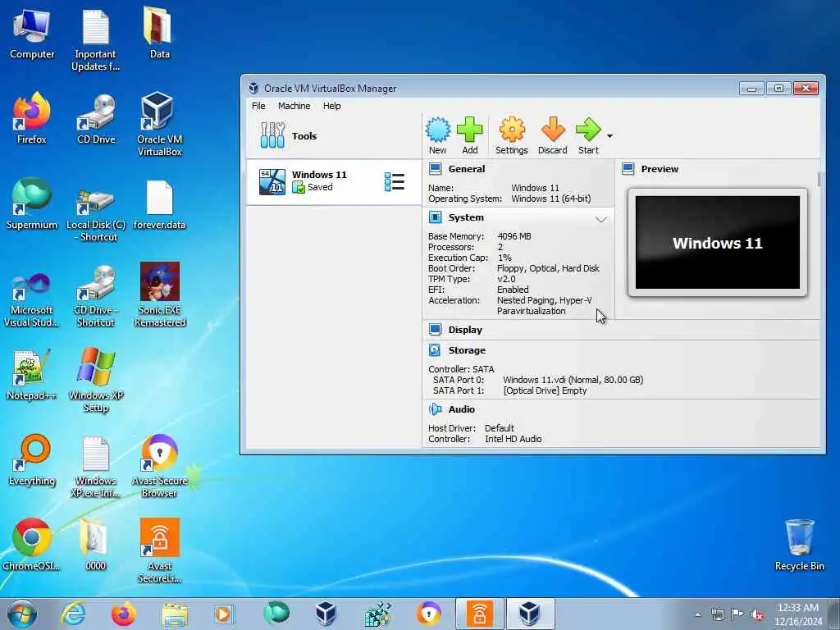Open the Tools section in VirtualBox
Viewport: 840px width, 630px height.
point(333,135)
